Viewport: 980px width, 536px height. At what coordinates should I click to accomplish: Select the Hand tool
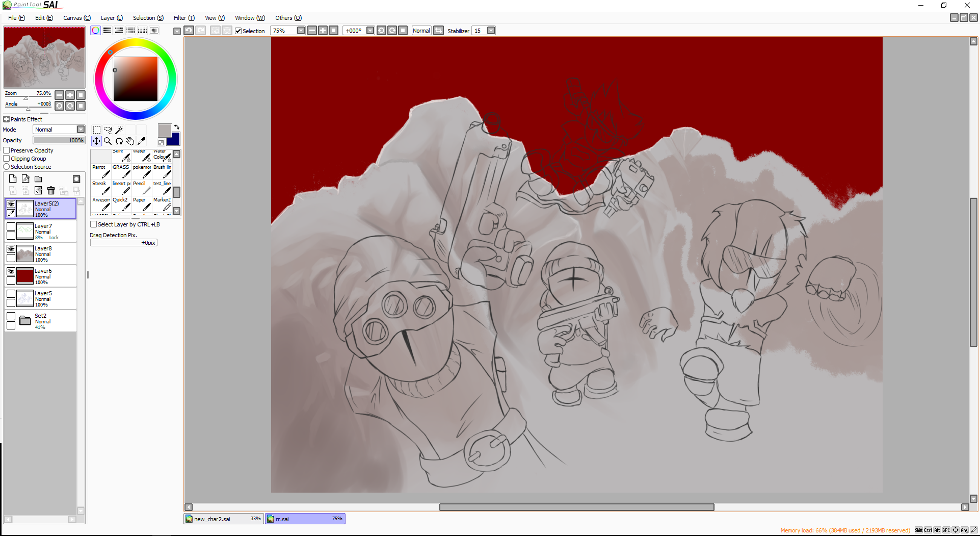(x=130, y=141)
